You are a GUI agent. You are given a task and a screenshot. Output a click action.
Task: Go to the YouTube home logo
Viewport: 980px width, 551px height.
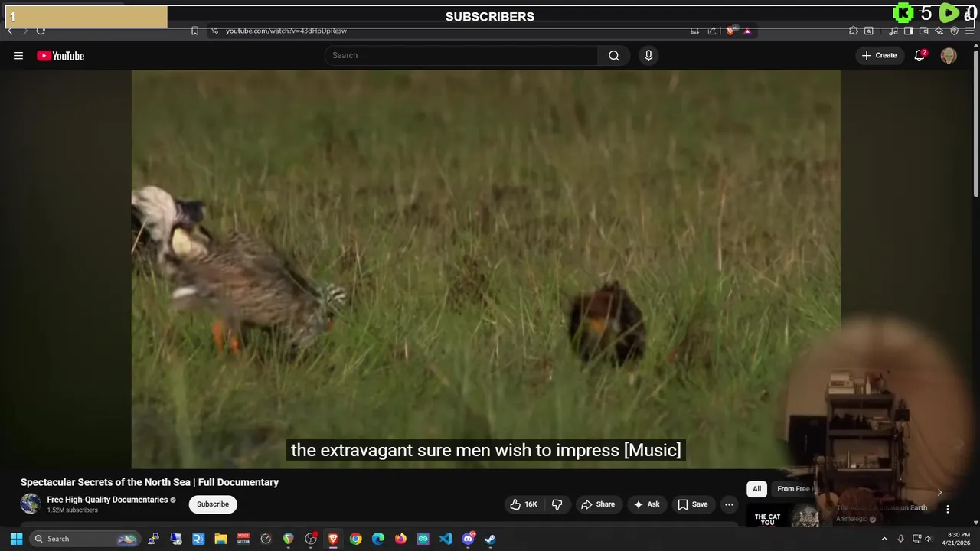tap(60, 55)
